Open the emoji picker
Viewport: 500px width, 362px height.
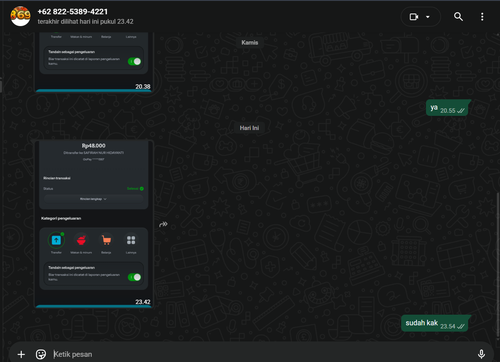coord(41,354)
